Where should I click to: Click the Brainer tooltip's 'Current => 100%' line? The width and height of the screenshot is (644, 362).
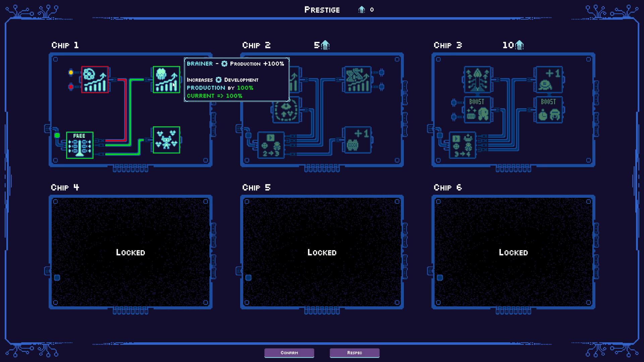click(214, 96)
